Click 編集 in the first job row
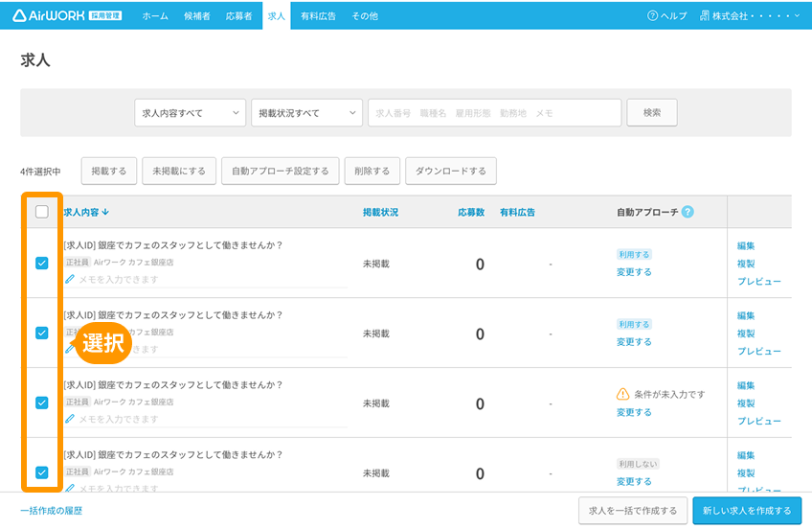 tap(746, 246)
